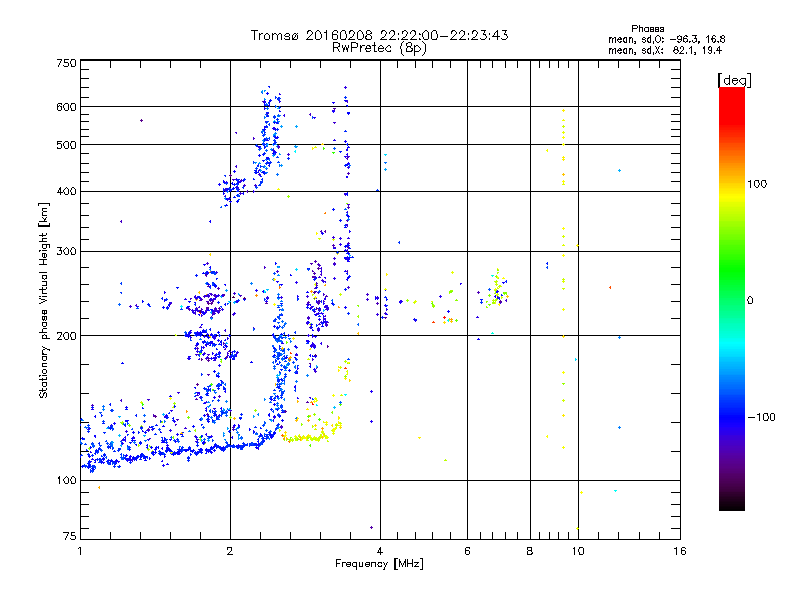This screenshot has width=800, height=600.
Task: Click colorbar tick label '0'
Action: pyautogui.click(x=750, y=301)
